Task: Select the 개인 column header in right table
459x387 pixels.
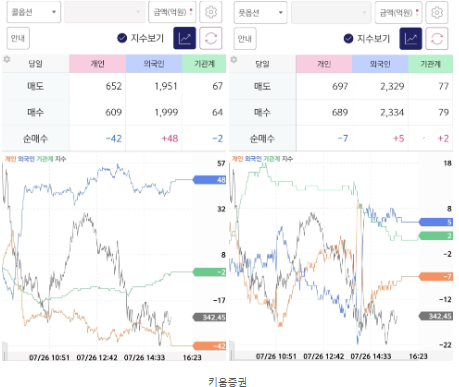Action: click(324, 64)
